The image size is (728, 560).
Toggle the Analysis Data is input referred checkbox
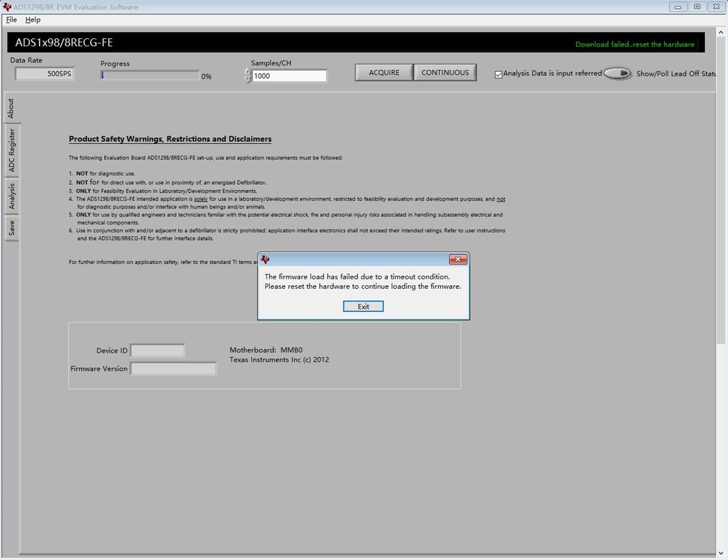pos(498,75)
